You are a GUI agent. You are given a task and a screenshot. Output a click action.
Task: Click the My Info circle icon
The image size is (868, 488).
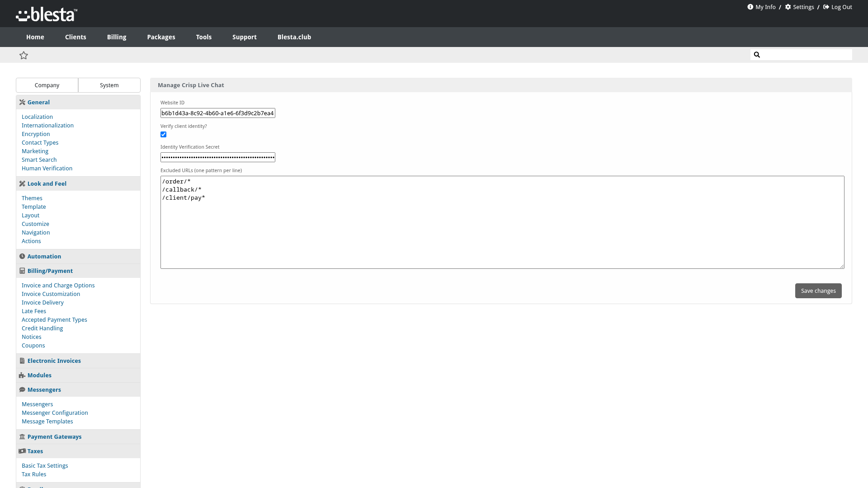750,7
